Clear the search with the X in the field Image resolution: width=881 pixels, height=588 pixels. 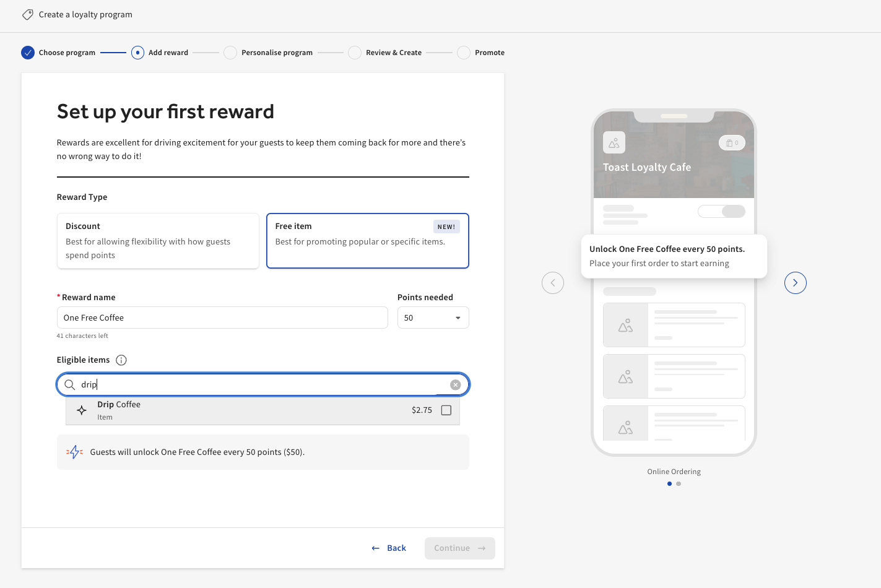[455, 384]
